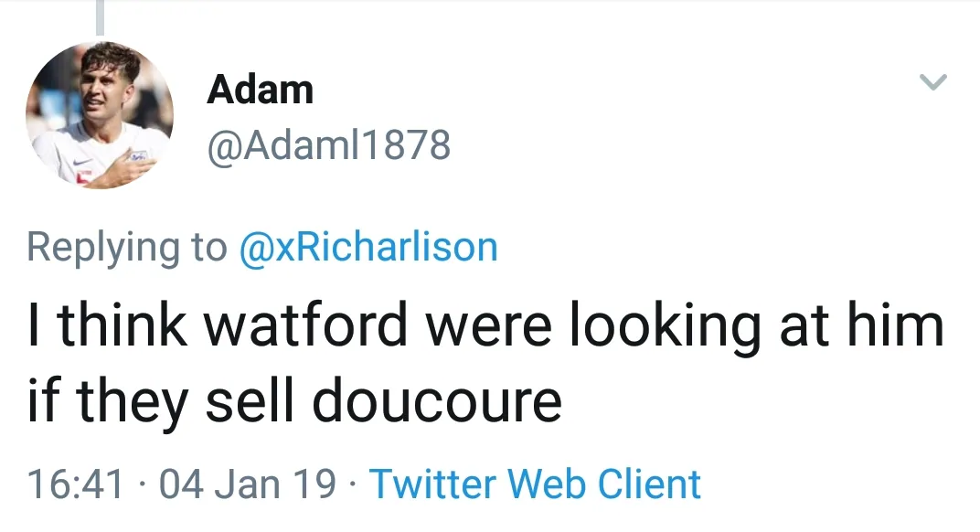Viewport: 980px width, 532px height.
Task: Click the tweet text's first line
Action: 485,326
